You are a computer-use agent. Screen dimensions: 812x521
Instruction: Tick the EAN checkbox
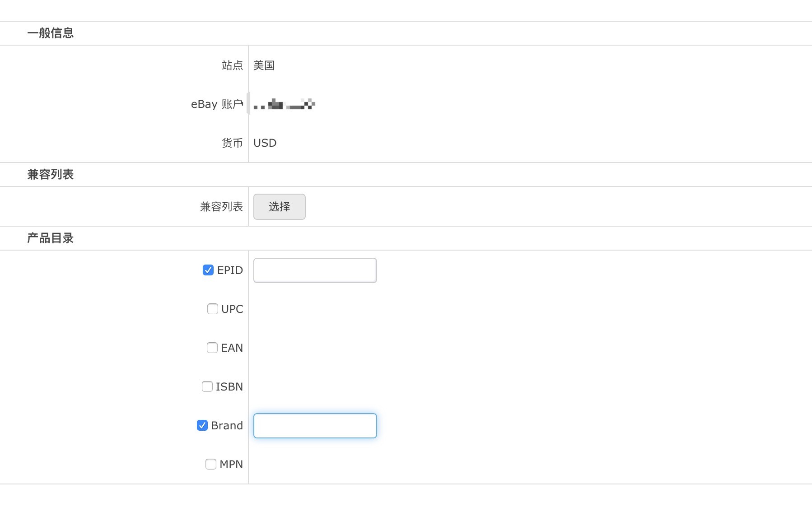[212, 348]
